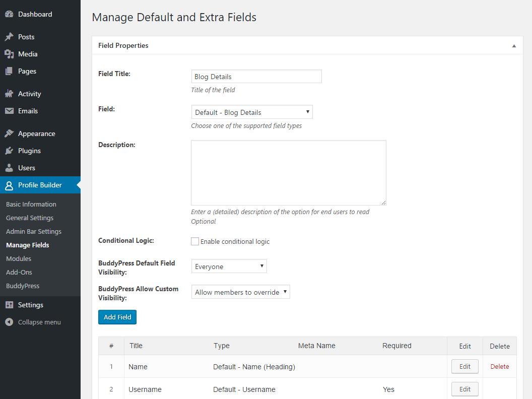Open Modules submenu
The image size is (532, 399).
19,258
